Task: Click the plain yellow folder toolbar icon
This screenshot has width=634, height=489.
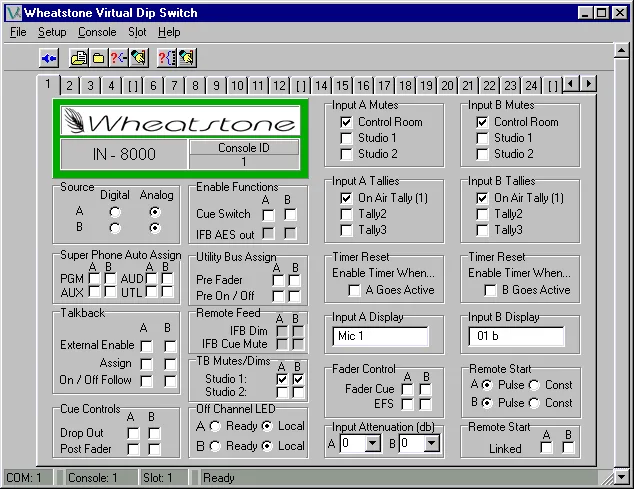Action: pyautogui.click(x=98, y=58)
